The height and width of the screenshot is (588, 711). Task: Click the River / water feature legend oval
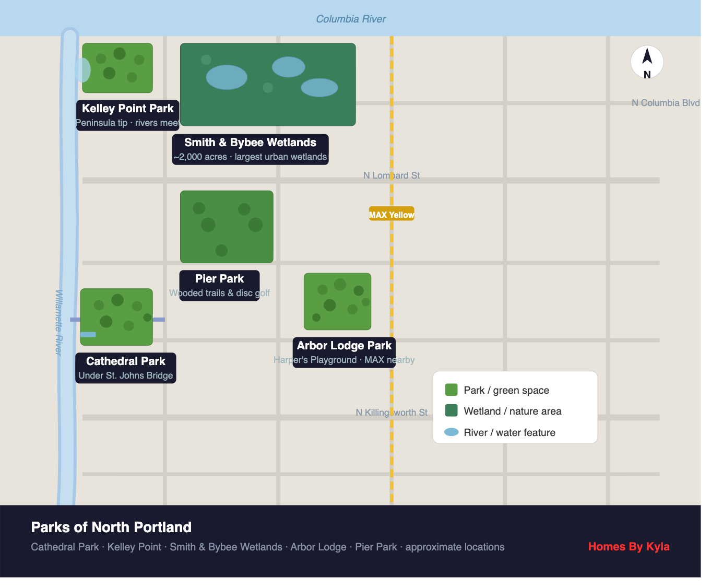click(451, 432)
